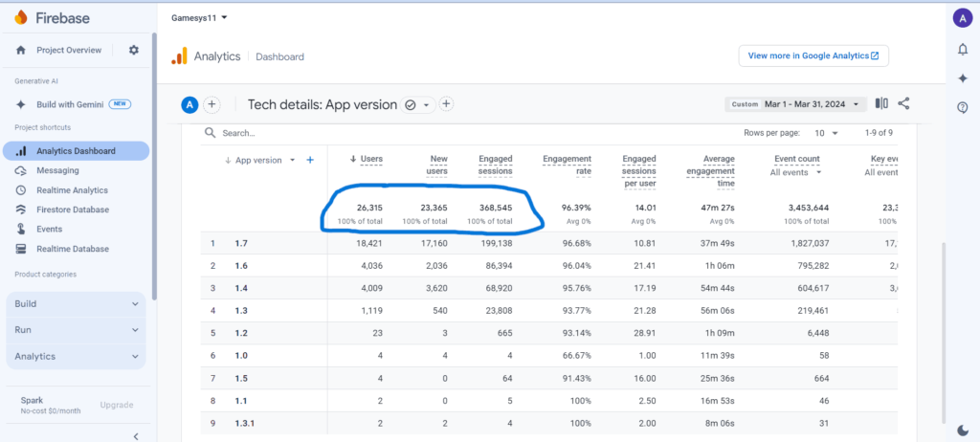Go to Firestore Database in sidebar

(72, 210)
